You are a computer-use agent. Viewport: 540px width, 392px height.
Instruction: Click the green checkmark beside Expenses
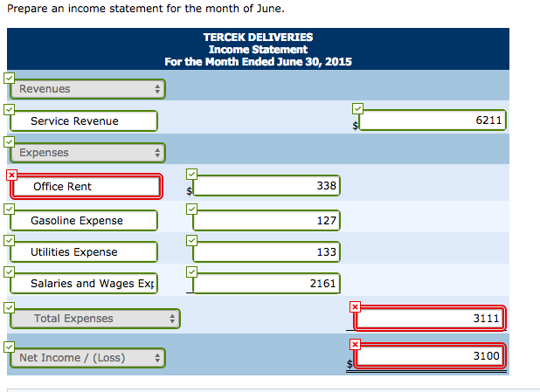coord(10,141)
